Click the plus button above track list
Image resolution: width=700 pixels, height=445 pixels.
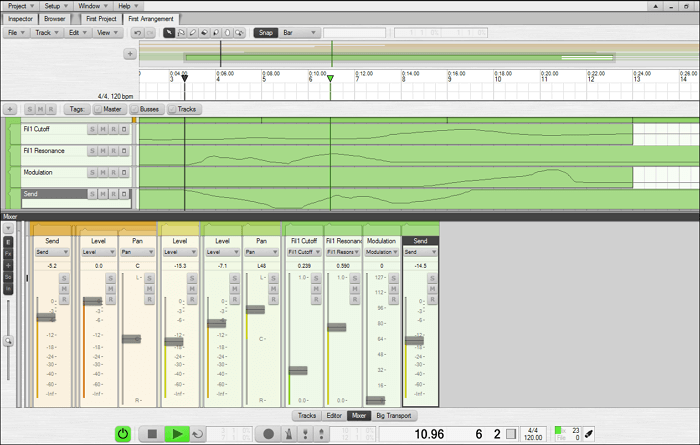[10, 109]
